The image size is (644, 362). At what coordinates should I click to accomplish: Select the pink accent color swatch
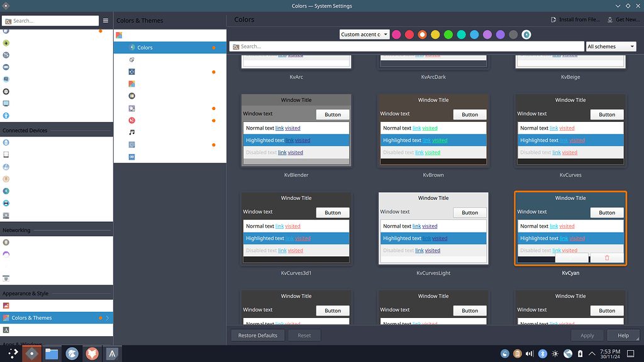tap(396, 35)
